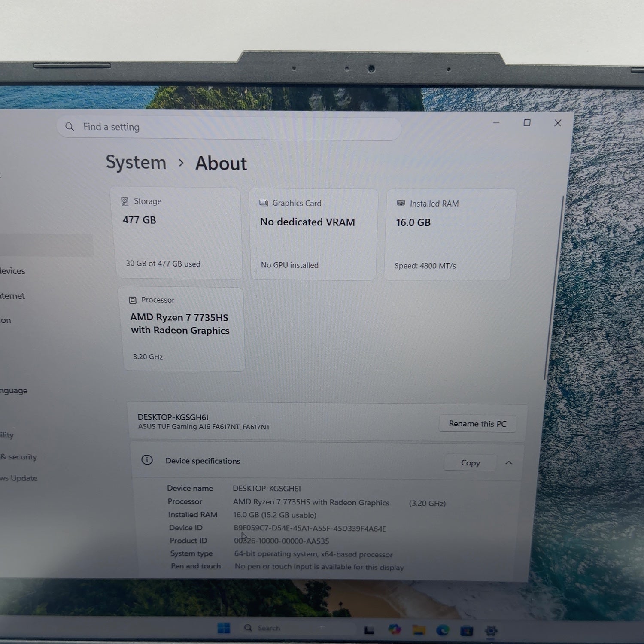Image resolution: width=644 pixels, height=644 pixels.
Task: Click the Product ID label
Action: tap(188, 541)
